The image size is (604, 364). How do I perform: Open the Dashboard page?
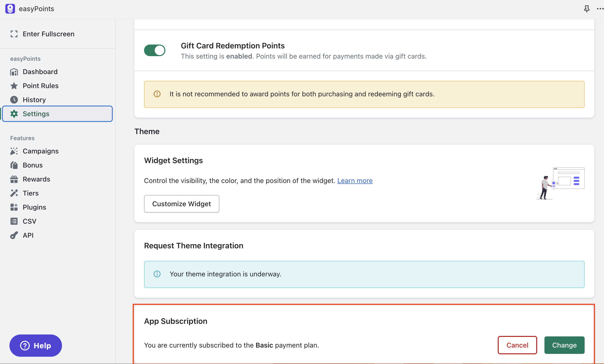[14, 72]
